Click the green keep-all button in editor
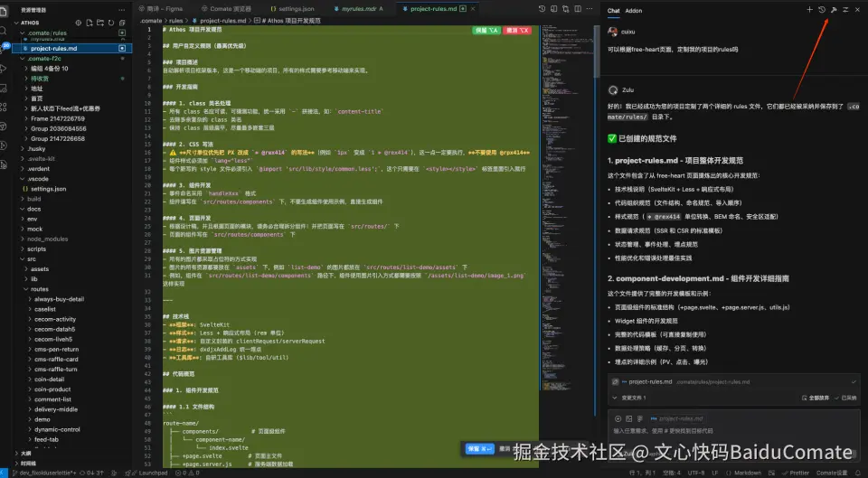 pos(486,31)
